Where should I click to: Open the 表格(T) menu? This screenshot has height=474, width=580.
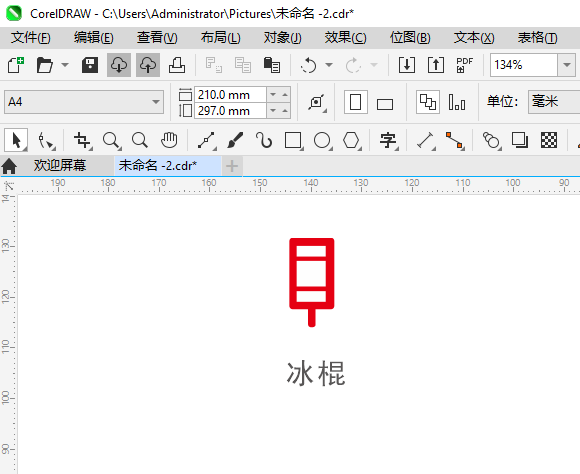click(537, 38)
